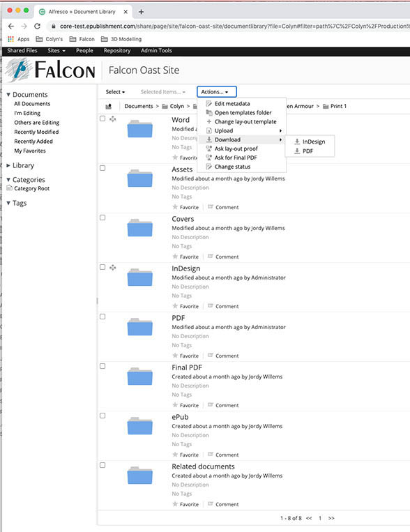
Task: Click the Change status icon
Action: pos(209,167)
